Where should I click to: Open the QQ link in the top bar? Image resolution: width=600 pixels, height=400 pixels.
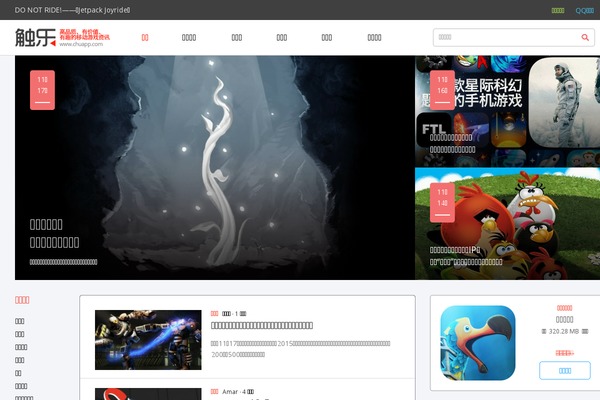[585, 10]
